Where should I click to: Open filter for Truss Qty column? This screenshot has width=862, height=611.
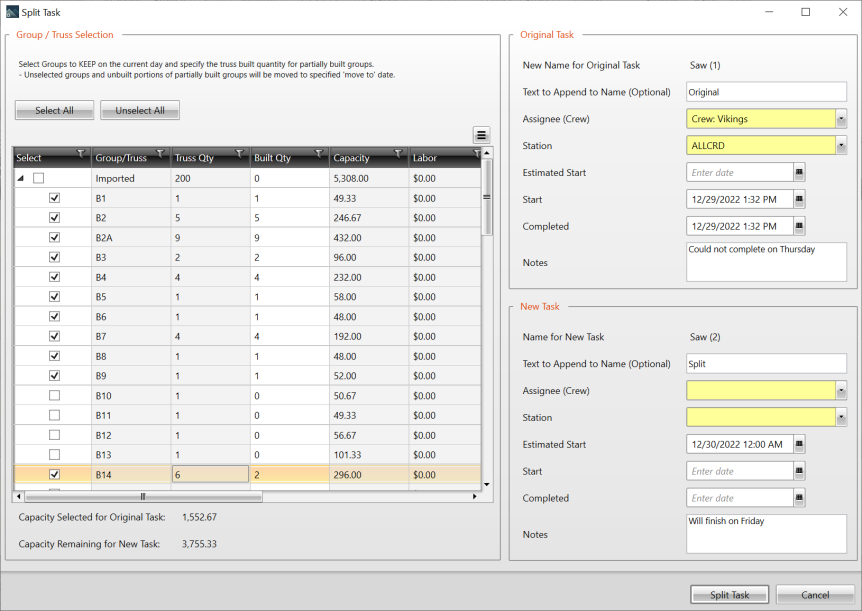[239, 154]
